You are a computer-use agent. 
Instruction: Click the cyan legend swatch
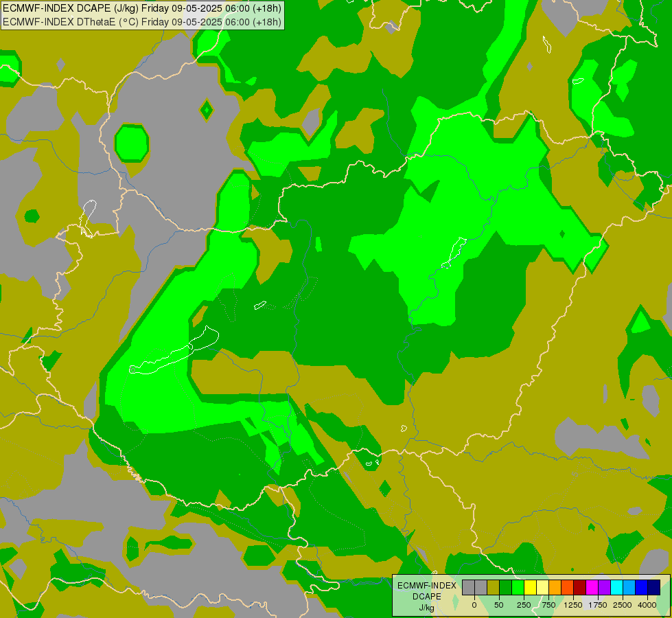coord(616,587)
